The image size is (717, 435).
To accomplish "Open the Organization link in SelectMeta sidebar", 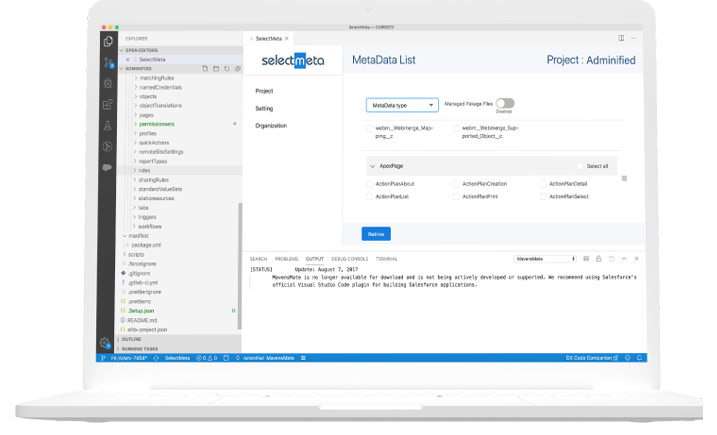I will pos(271,126).
